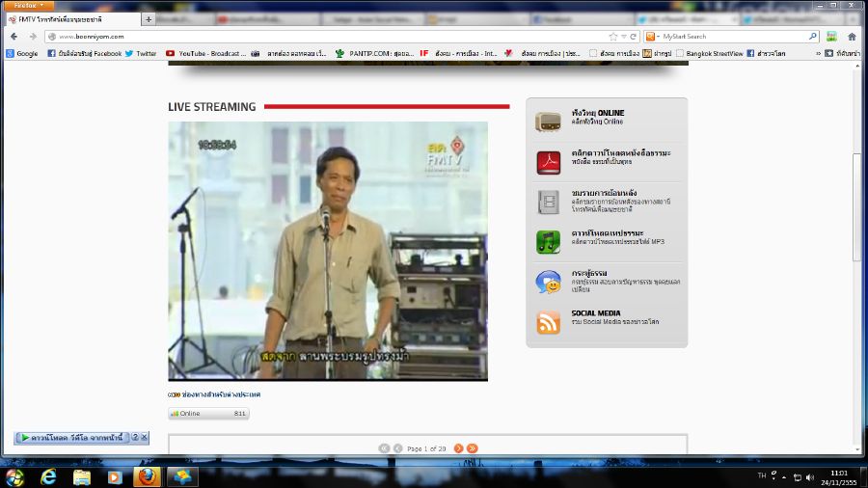The height and width of the screenshot is (488, 868).
Task: Click the Online 811 viewer counter
Action: (x=208, y=414)
